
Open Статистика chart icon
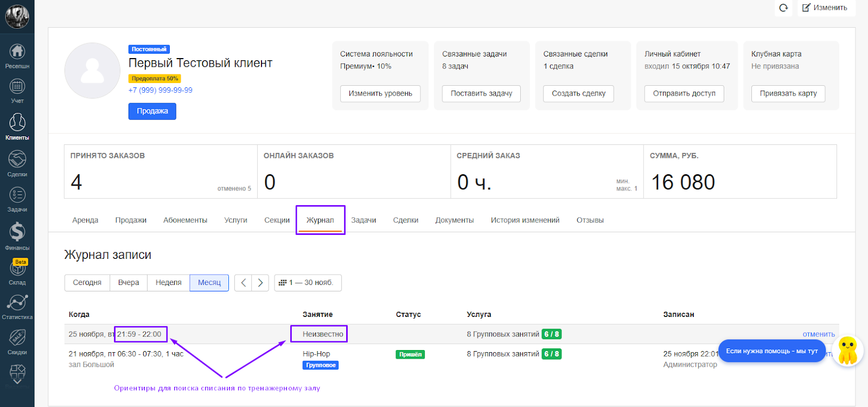17,303
